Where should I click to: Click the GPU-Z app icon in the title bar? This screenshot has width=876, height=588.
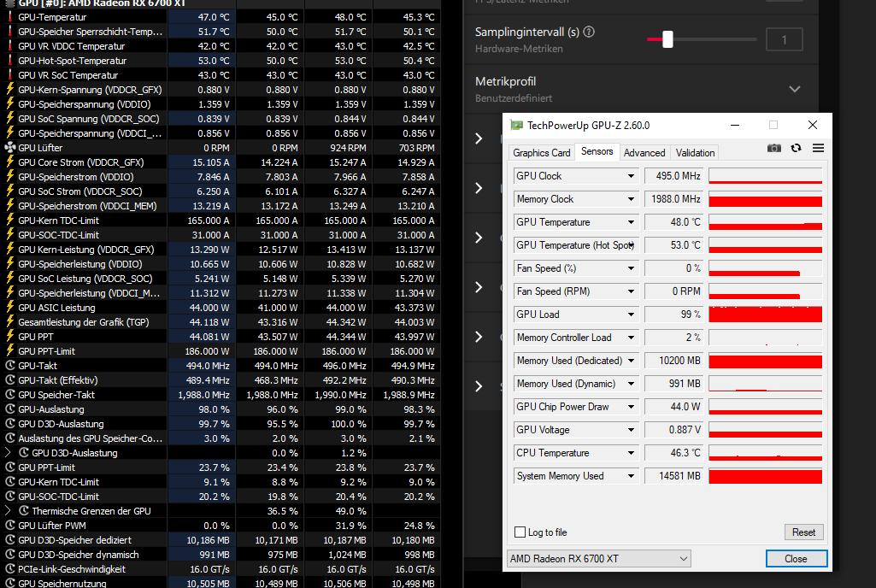click(x=517, y=125)
